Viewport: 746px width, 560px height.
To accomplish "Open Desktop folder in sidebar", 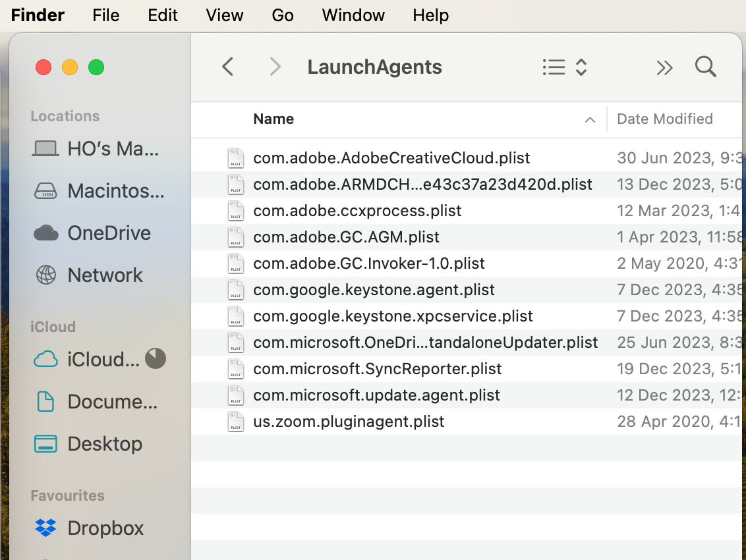I will click(x=105, y=444).
